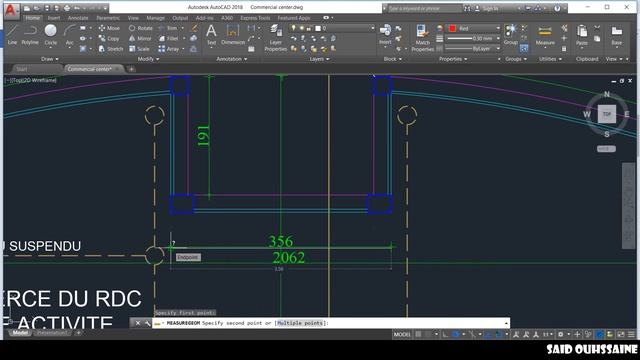
Task: Open the Red object color dropdown
Action: click(474, 28)
